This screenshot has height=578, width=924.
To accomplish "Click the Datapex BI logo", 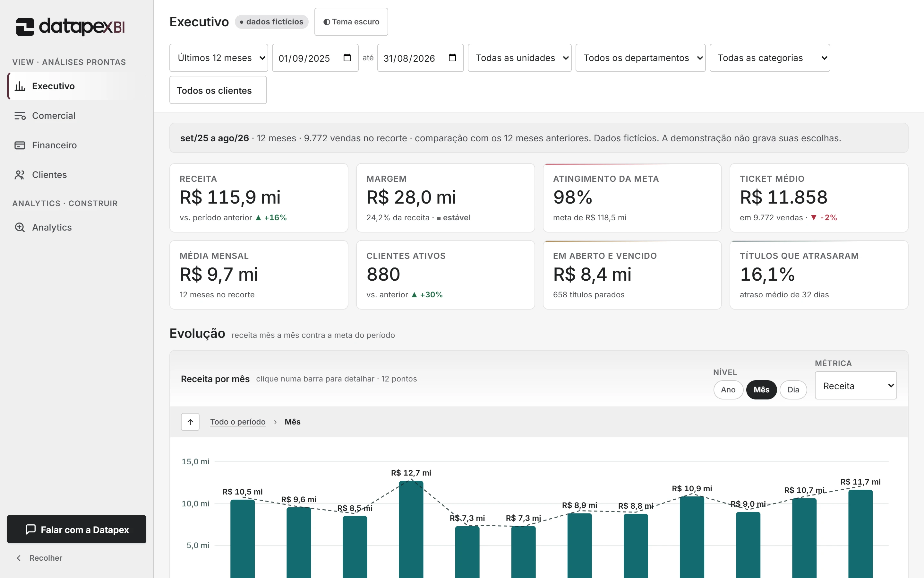I will tap(70, 27).
